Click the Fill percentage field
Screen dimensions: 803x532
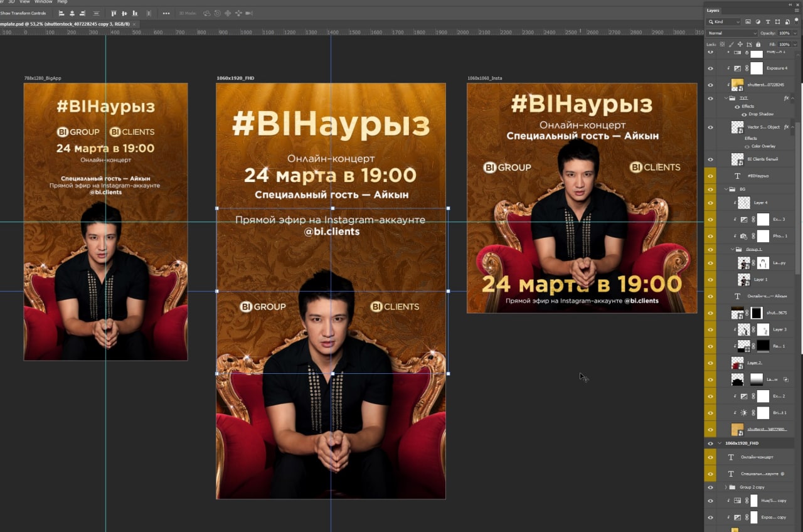tap(784, 45)
